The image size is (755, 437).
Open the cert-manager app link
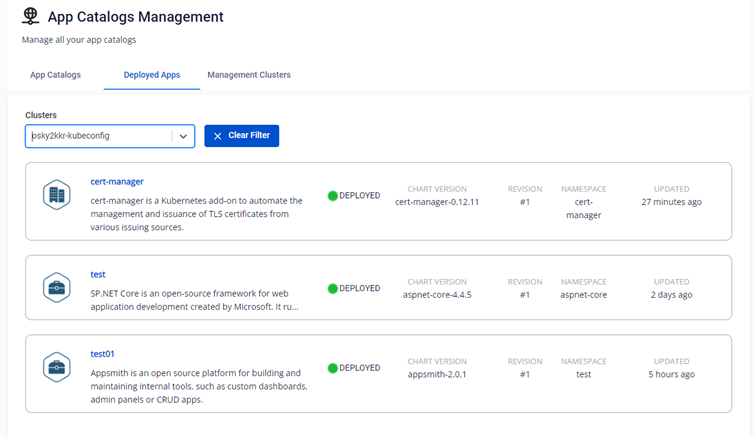[x=117, y=181]
